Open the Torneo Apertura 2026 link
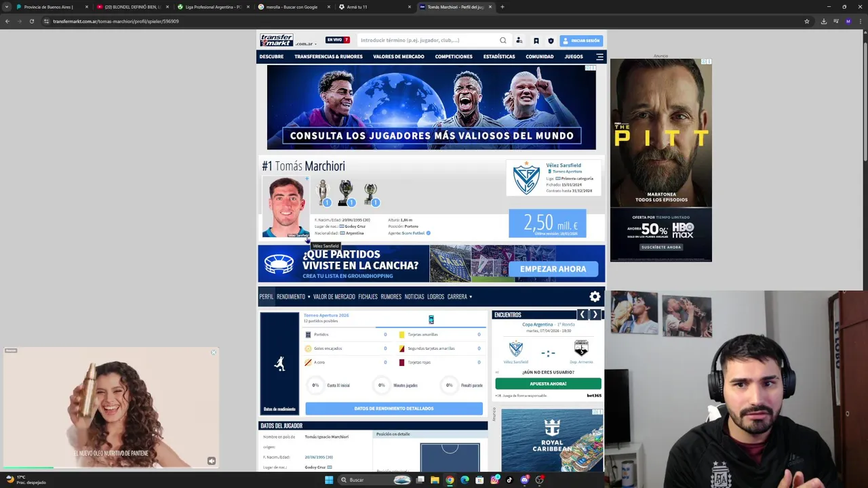Image resolution: width=868 pixels, height=488 pixels. (326, 315)
